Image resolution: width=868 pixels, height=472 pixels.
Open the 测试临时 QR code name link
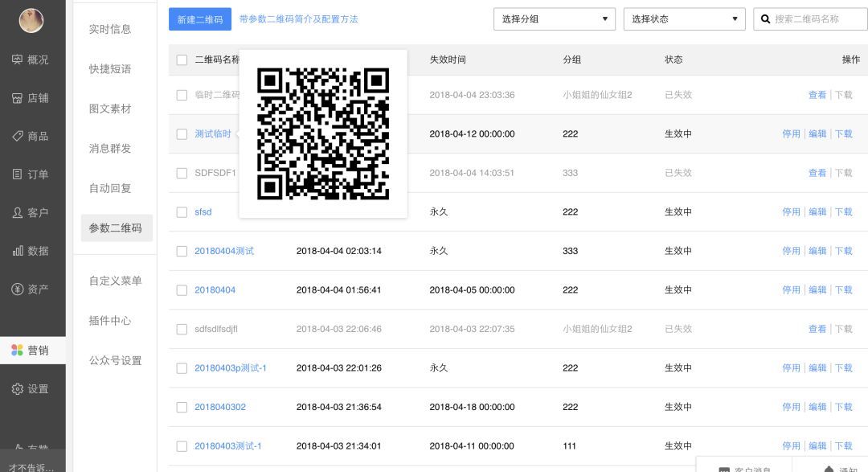coord(212,134)
